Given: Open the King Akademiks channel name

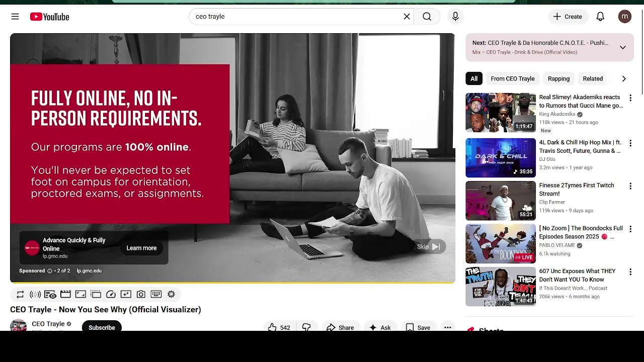Looking at the screenshot, I should (557, 114).
